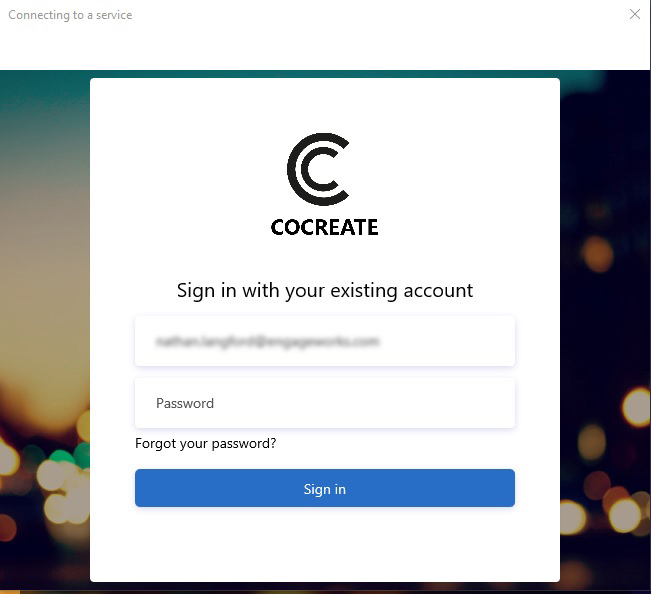
Task: Focus the Password input field
Action: pos(325,403)
